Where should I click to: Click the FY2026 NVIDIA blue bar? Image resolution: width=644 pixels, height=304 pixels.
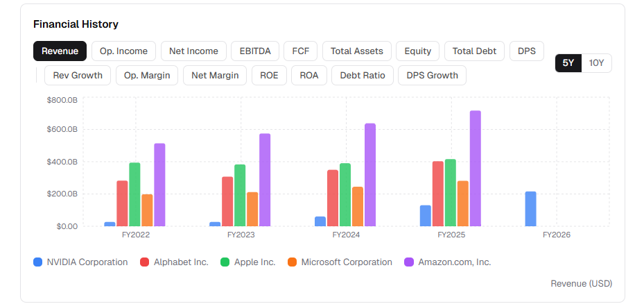click(x=530, y=209)
